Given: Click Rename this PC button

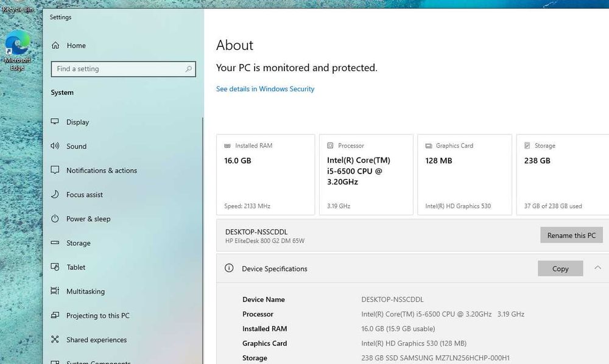Looking at the screenshot, I should coord(571,235).
